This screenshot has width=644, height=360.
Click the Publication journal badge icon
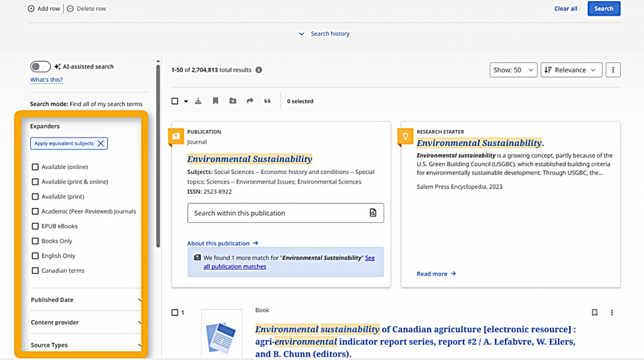[x=176, y=137]
